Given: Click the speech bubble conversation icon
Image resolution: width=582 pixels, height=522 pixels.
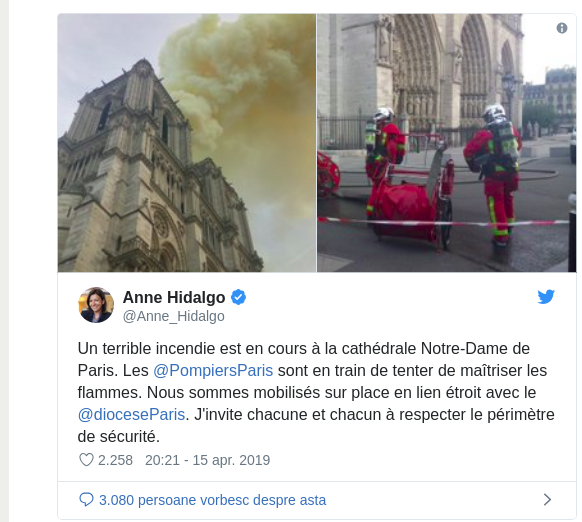Looking at the screenshot, I should [86, 499].
